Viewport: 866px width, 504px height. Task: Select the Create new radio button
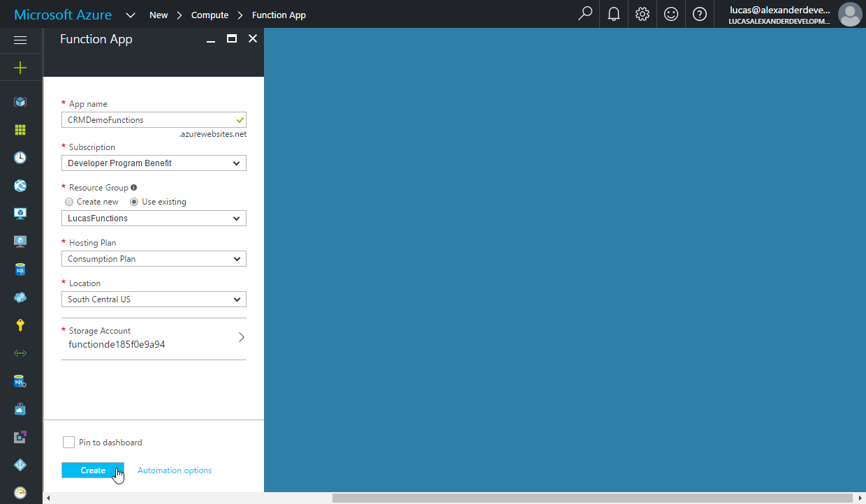[69, 202]
